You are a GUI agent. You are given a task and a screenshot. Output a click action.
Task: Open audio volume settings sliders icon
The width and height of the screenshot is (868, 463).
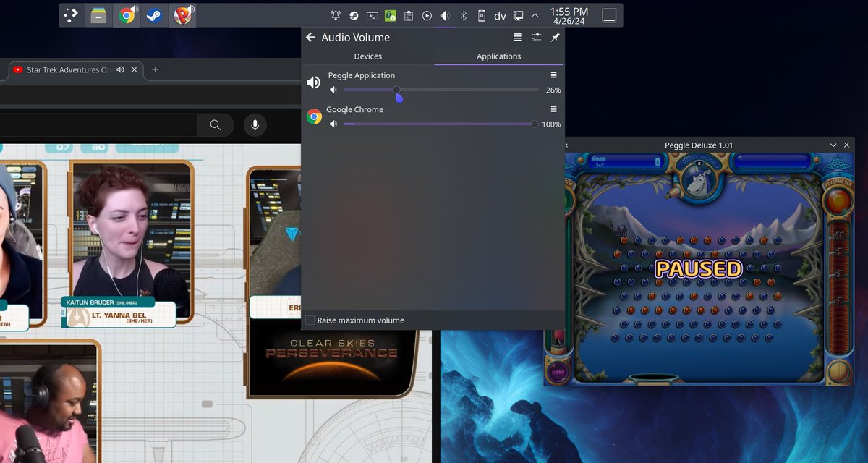pos(536,37)
